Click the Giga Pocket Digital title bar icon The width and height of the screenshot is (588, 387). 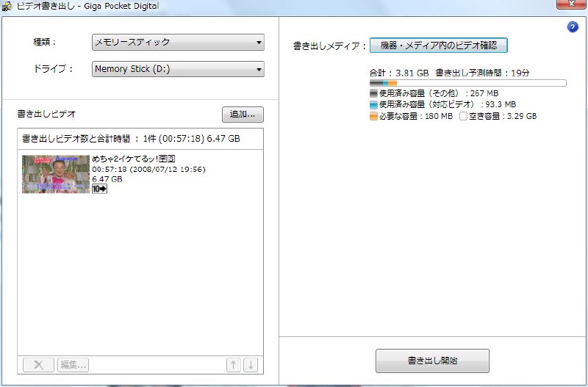coord(7,6)
